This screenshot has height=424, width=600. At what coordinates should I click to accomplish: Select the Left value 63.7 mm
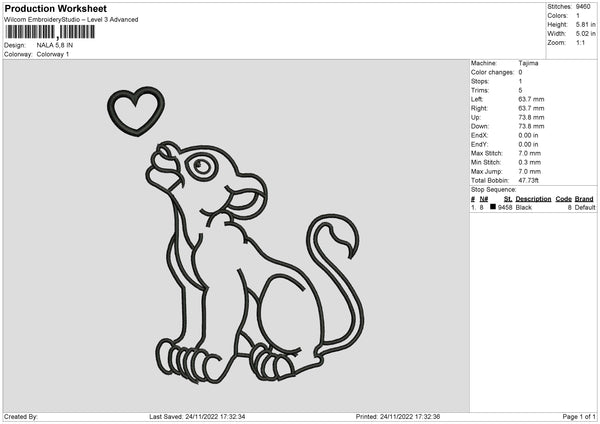[531, 99]
